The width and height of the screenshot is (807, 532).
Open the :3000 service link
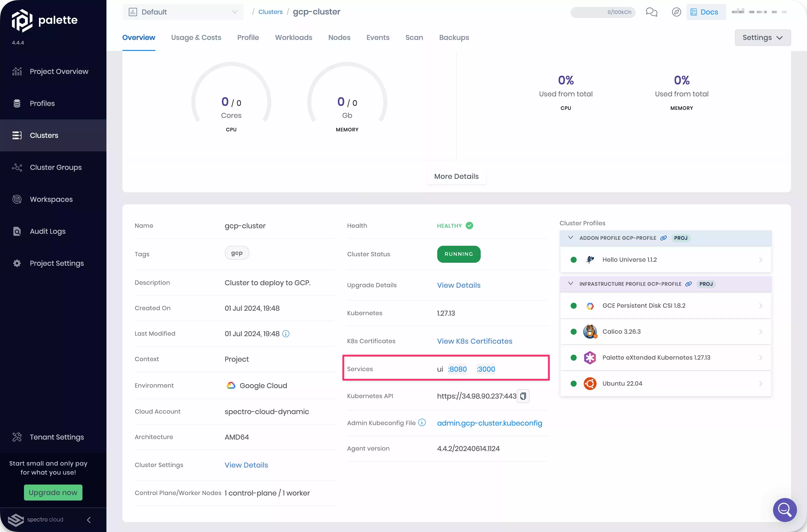click(x=486, y=369)
